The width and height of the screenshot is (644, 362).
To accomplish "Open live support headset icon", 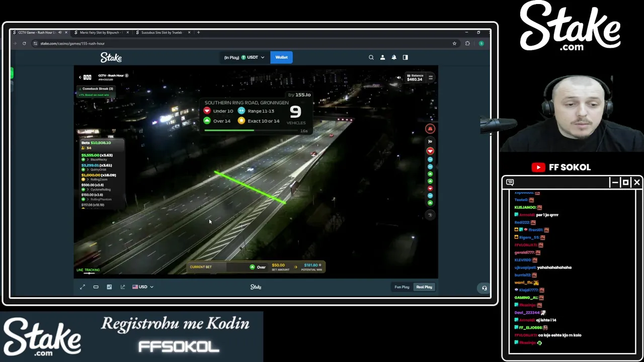I will (x=485, y=288).
